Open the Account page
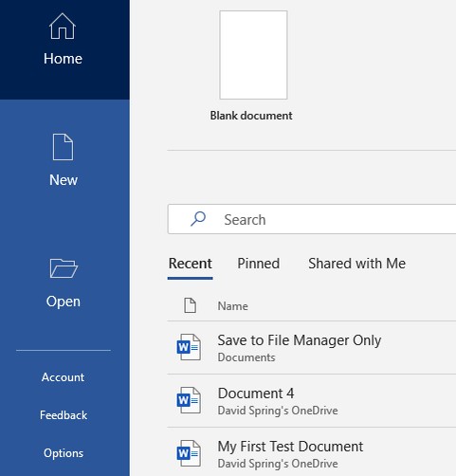This screenshot has height=476, width=456. pyautogui.click(x=63, y=377)
